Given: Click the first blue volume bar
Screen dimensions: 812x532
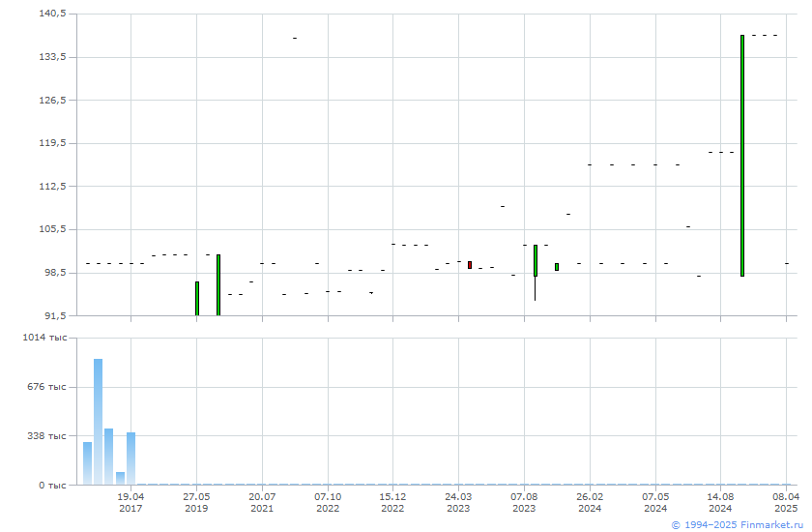Looking at the screenshot, I should pyautogui.click(x=87, y=463).
